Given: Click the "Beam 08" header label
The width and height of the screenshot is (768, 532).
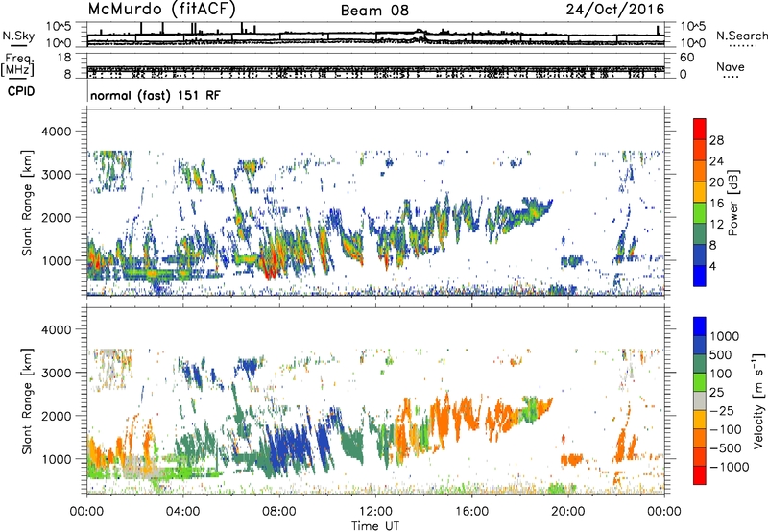Looking at the screenshot, I should pos(374,11).
